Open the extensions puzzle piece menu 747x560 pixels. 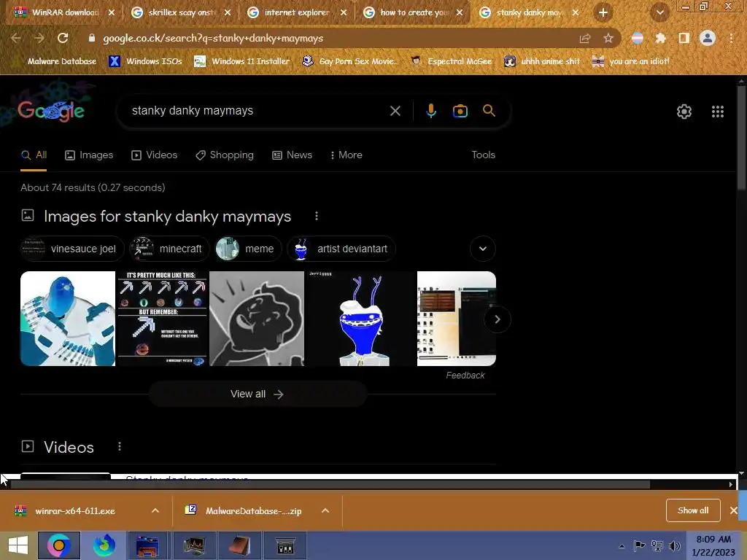(x=660, y=38)
